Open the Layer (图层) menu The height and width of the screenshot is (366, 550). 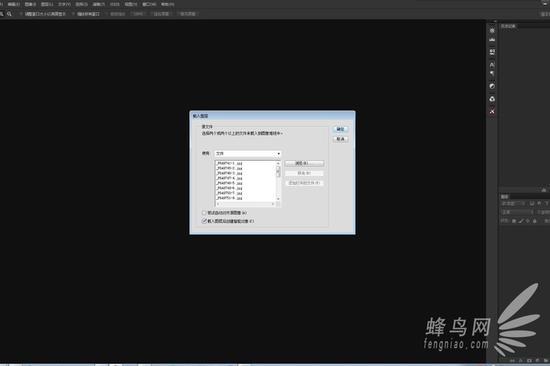tap(47, 4)
